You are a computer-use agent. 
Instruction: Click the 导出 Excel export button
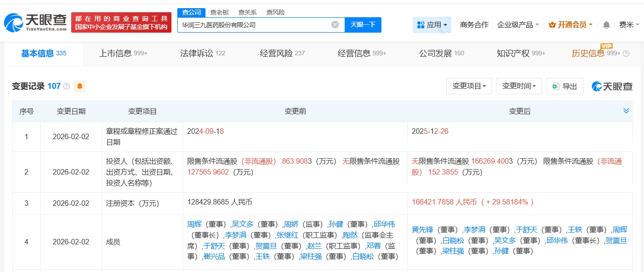click(565, 86)
